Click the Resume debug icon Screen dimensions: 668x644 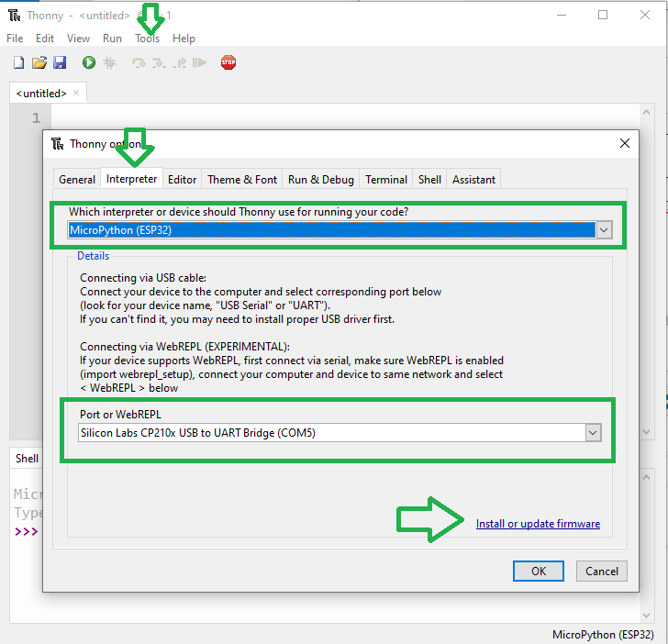[x=199, y=63]
